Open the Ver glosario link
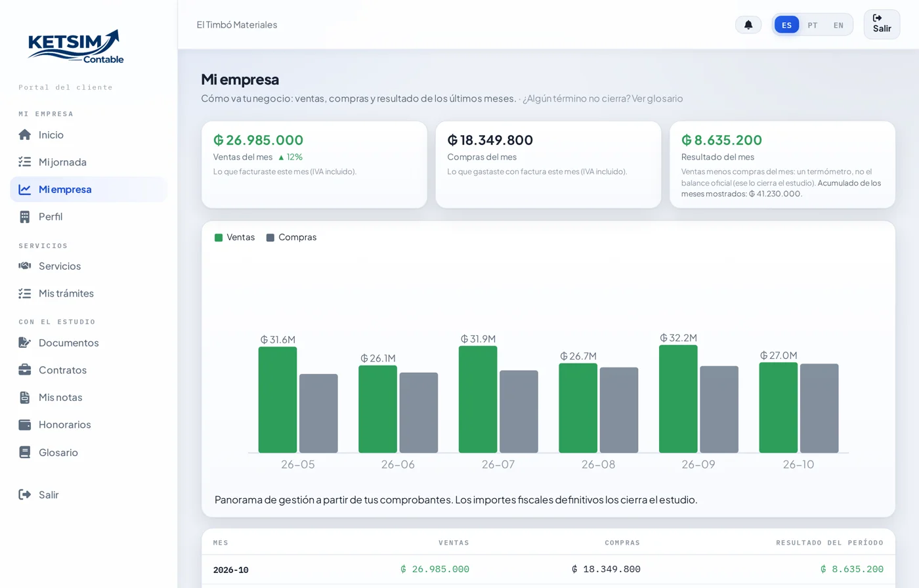 point(657,98)
